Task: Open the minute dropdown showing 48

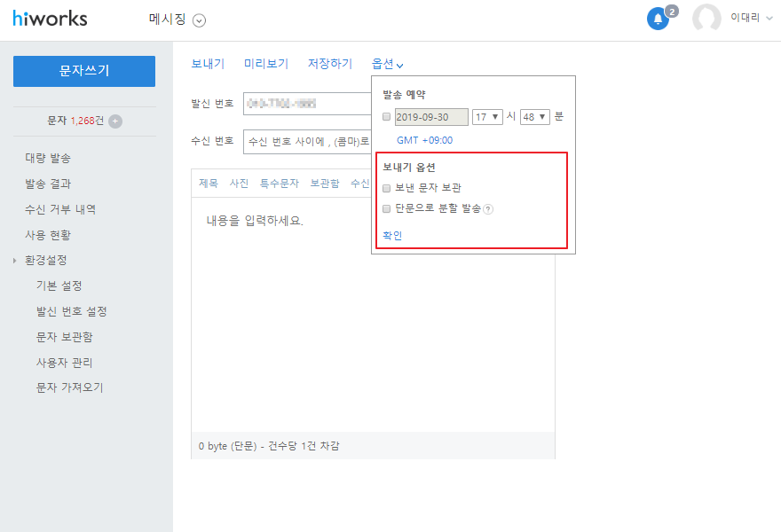Action: pos(535,117)
